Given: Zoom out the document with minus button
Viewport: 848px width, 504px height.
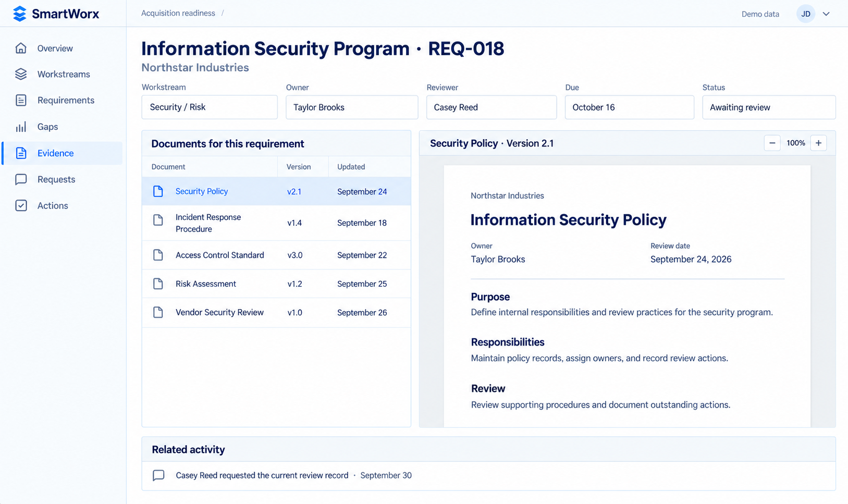Looking at the screenshot, I should [772, 143].
